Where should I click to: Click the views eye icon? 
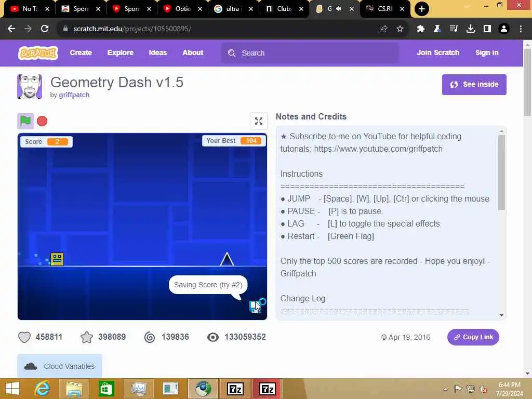pyautogui.click(x=212, y=337)
